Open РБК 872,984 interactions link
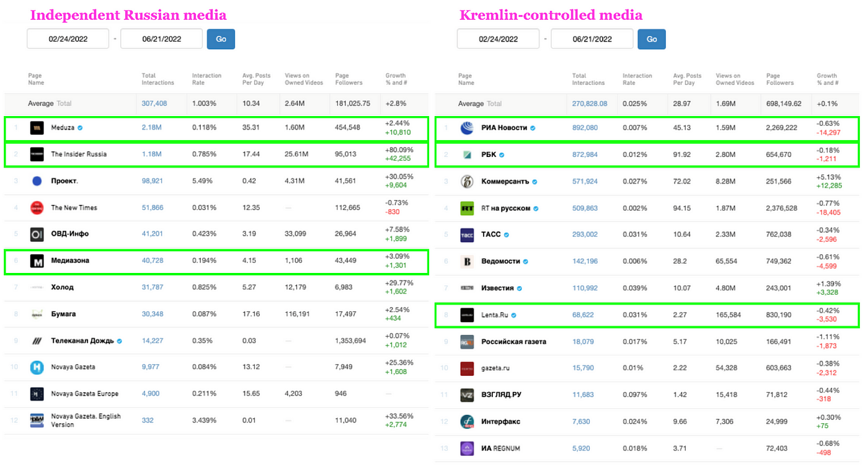This screenshot has width=868, height=469. click(x=585, y=154)
